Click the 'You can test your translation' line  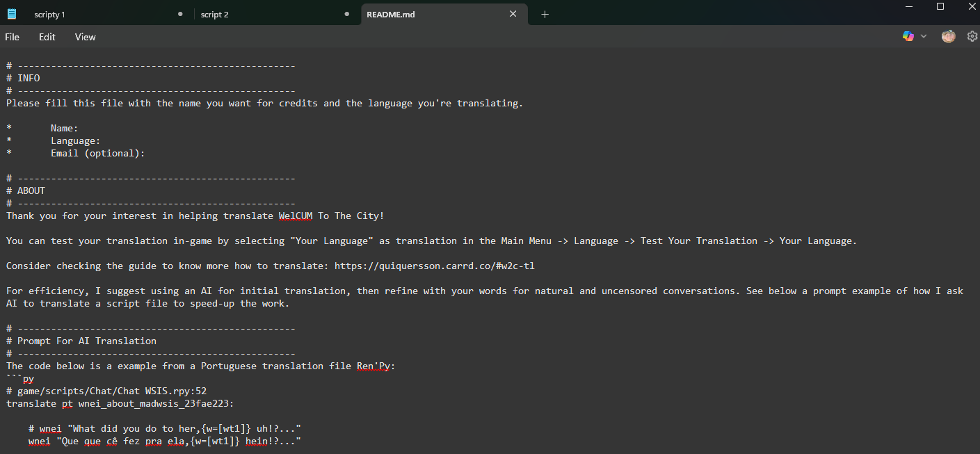tap(431, 241)
